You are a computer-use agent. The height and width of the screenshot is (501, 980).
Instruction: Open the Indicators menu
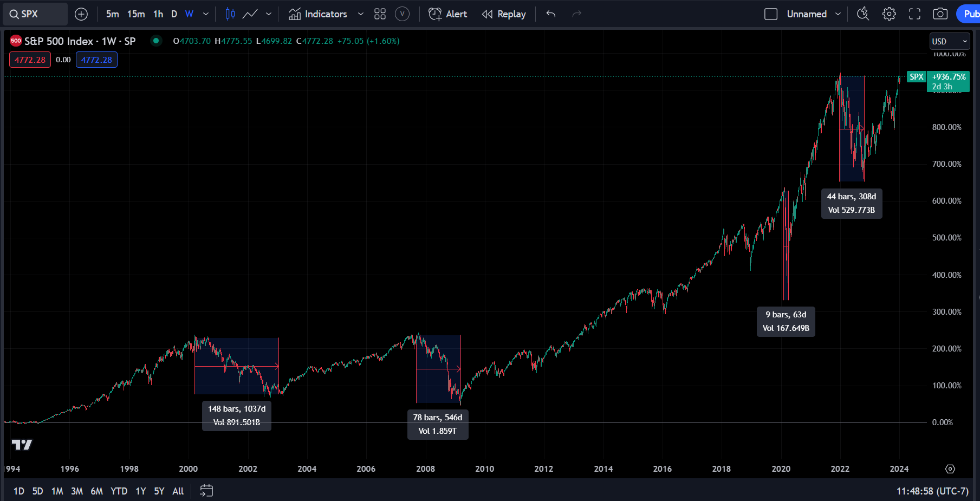click(318, 14)
